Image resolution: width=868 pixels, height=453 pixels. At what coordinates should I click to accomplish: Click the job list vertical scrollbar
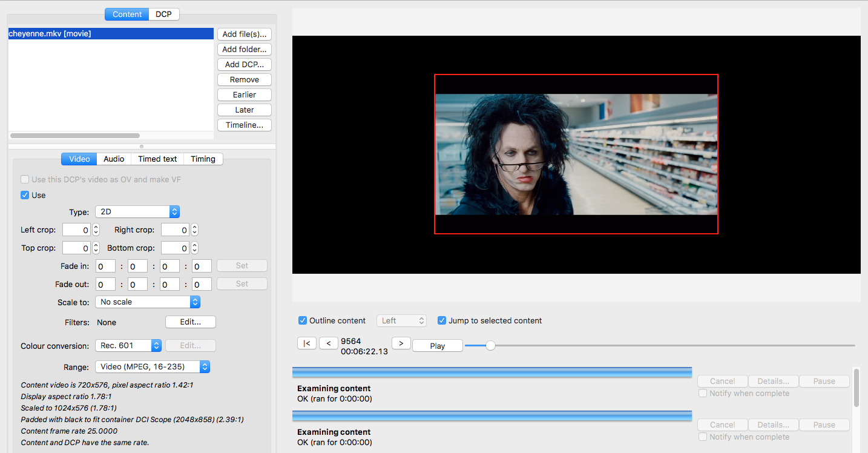click(856, 388)
